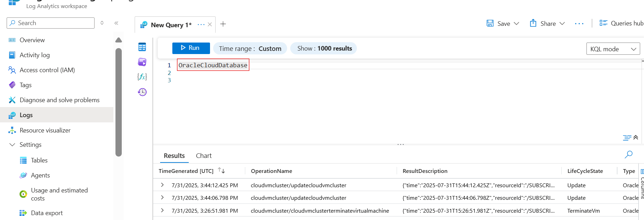Open Resource visualizer in sidebar
The width and height of the screenshot is (644, 220).
pyautogui.click(x=45, y=130)
